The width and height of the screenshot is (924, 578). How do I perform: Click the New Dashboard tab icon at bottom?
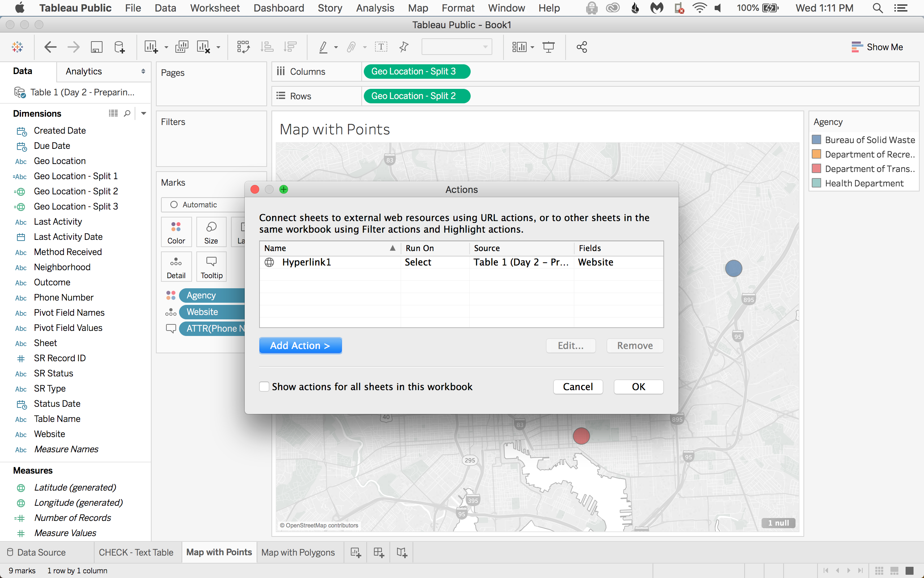[x=379, y=552]
